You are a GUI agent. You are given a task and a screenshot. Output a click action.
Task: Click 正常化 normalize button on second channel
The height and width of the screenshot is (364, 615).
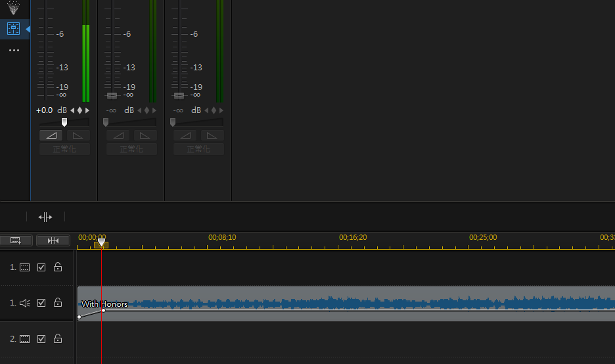tap(132, 149)
